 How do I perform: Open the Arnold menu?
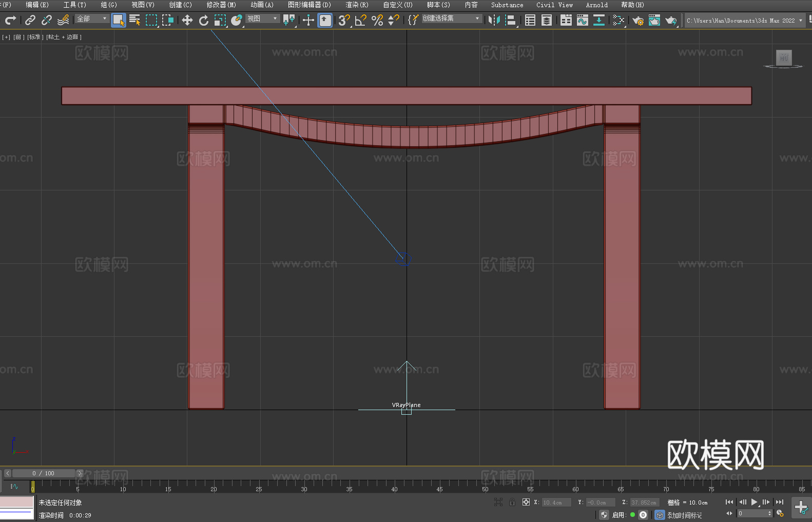(596, 5)
